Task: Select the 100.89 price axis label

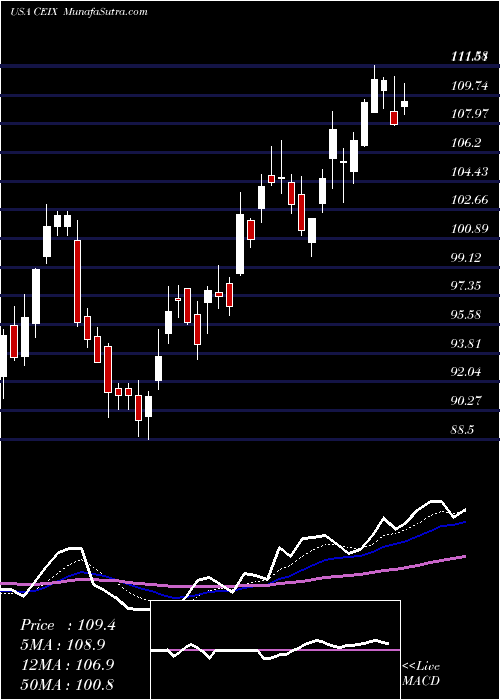Action: pos(470,229)
